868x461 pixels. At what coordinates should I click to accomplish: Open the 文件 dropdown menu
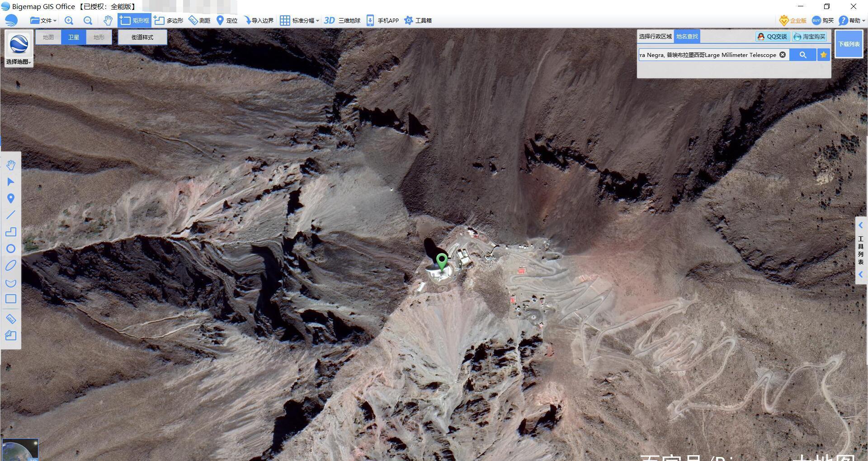(x=43, y=20)
